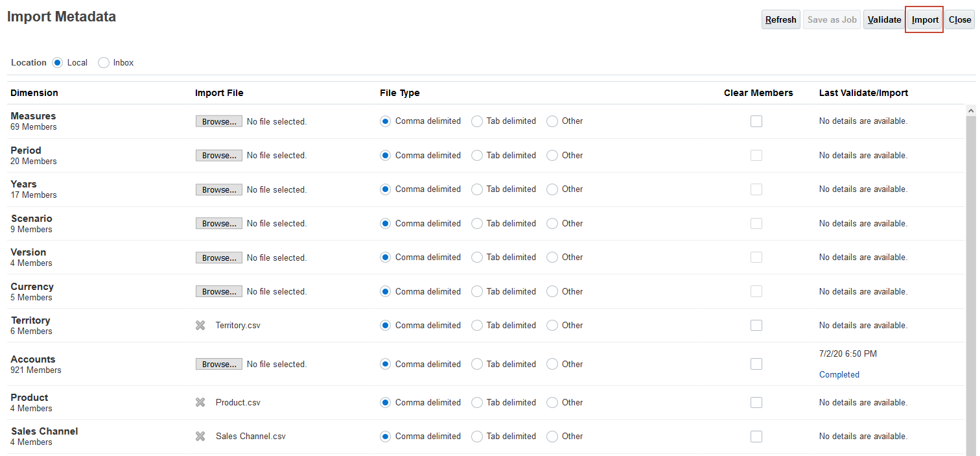Viewport: 980px width, 456px height.
Task: Close the Import Metadata page
Action: (959, 20)
